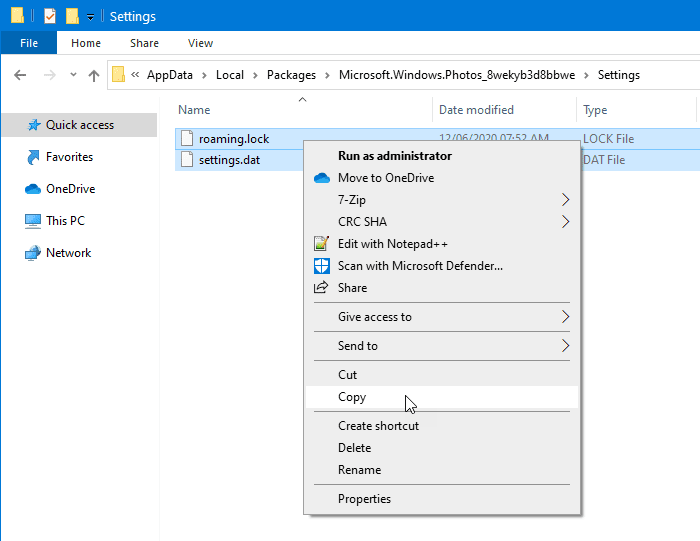The width and height of the screenshot is (700, 541).
Task: Choose Copy from the context menu
Action: click(x=352, y=397)
